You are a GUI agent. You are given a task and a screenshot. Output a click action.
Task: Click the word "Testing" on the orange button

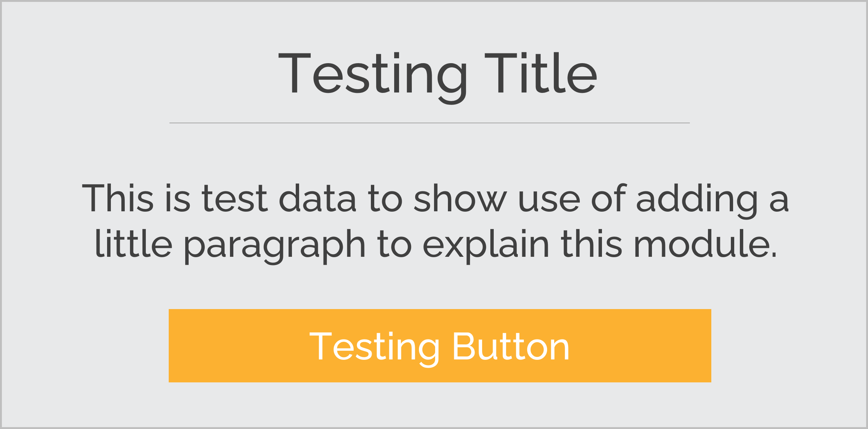coord(374,349)
